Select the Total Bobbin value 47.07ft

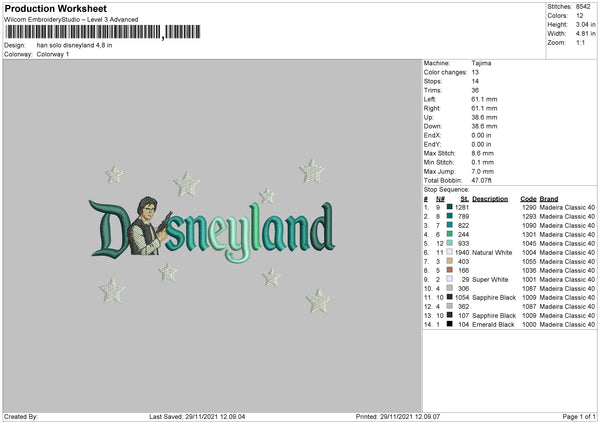[482, 180]
